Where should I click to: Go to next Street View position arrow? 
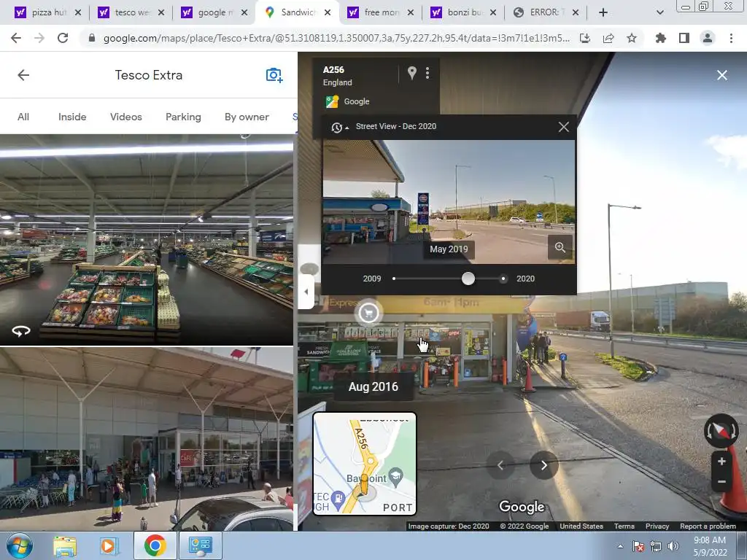pos(544,465)
